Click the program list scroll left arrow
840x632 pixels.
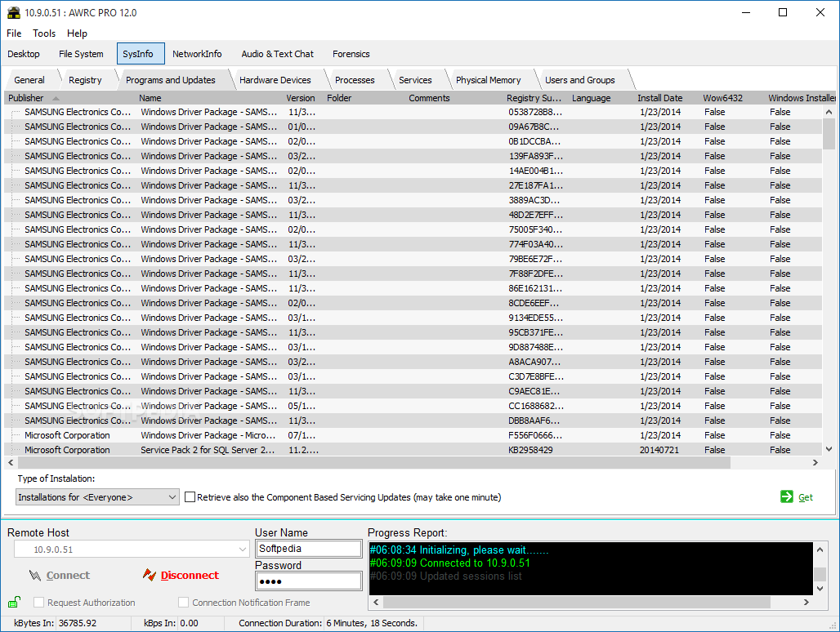click(11, 462)
